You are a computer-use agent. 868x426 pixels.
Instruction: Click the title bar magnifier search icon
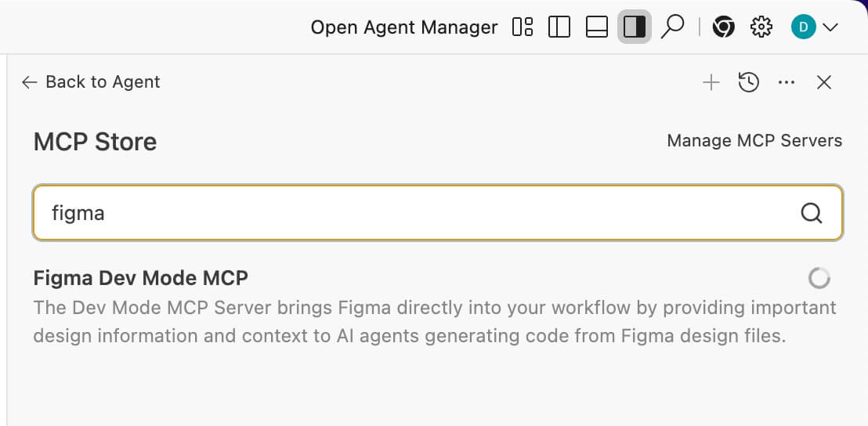click(x=672, y=27)
